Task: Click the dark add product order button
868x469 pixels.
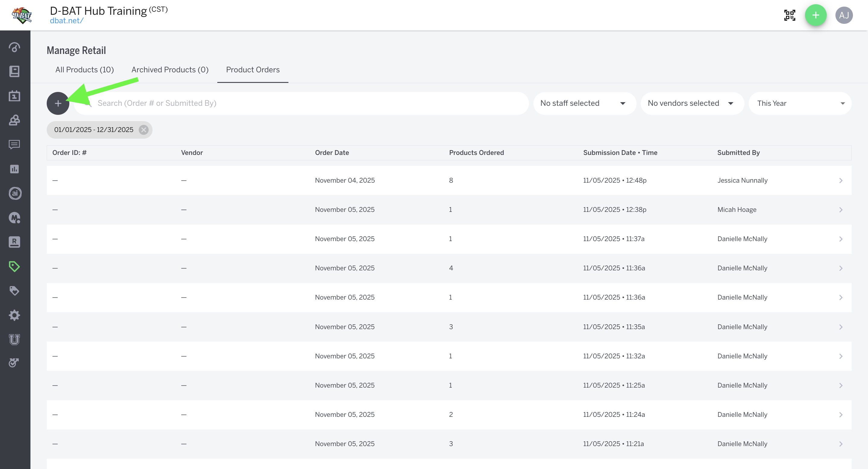Action: pyautogui.click(x=58, y=103)
